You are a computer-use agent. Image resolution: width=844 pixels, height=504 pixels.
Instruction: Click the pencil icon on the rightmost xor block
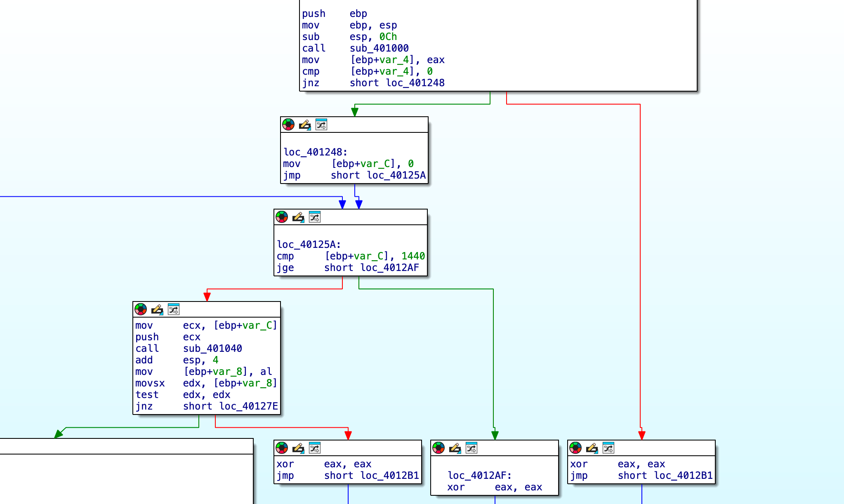coord(592,448)
